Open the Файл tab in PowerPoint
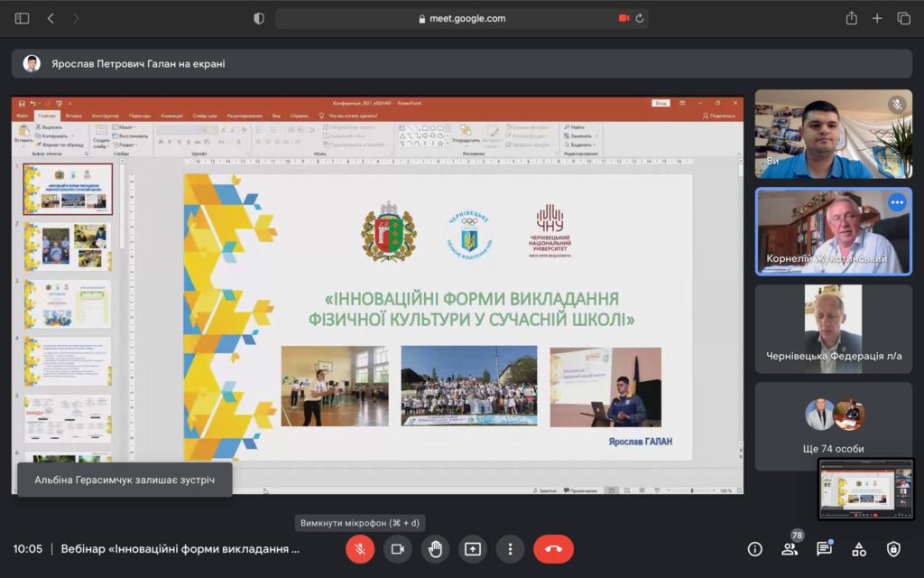This screenshot has width=924, height=578. pos(23,116)
